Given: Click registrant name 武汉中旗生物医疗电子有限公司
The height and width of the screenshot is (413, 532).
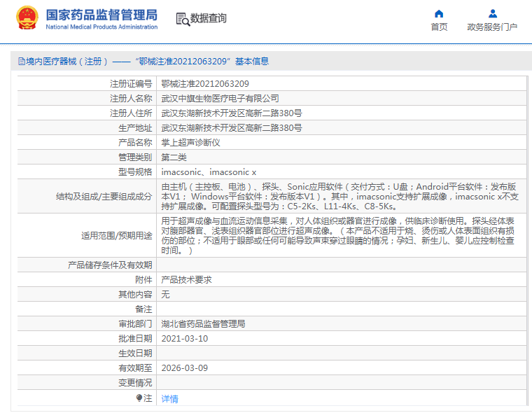Looking at the screenshot, I should (220, 98).
